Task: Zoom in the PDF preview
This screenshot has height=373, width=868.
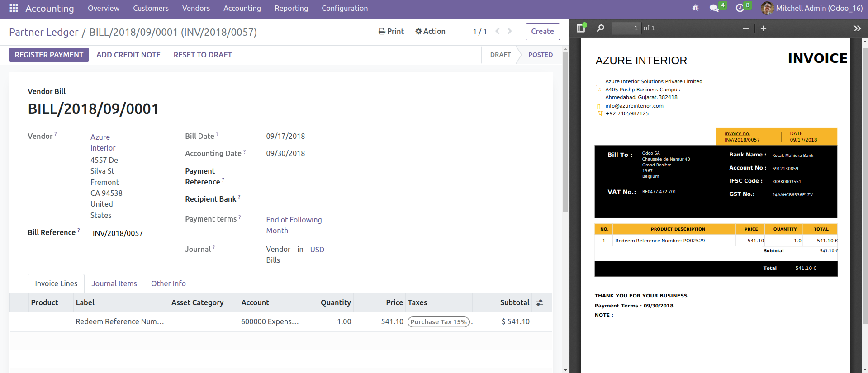Action: [x=764, y=28]
